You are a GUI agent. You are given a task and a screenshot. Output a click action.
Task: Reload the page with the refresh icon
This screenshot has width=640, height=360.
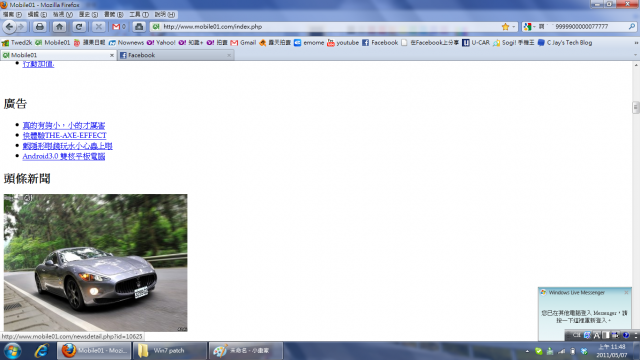pyautogui.click(x=79, y=27)
